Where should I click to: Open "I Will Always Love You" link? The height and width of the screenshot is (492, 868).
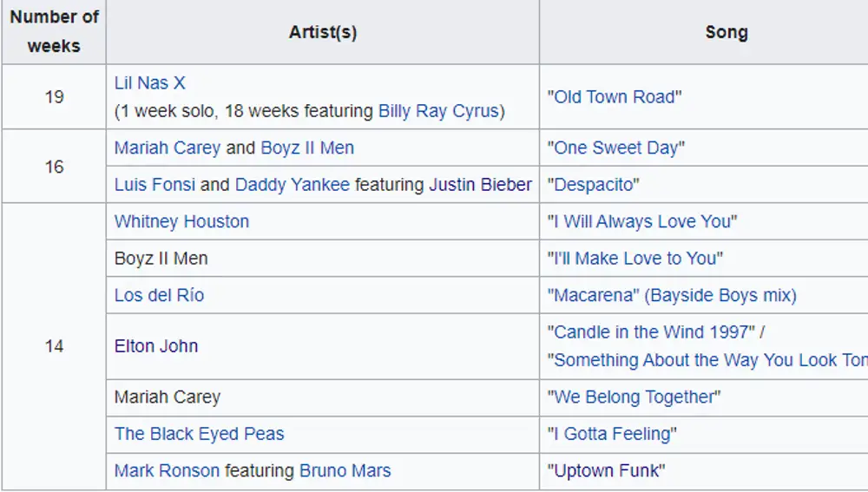coord(642,221)
